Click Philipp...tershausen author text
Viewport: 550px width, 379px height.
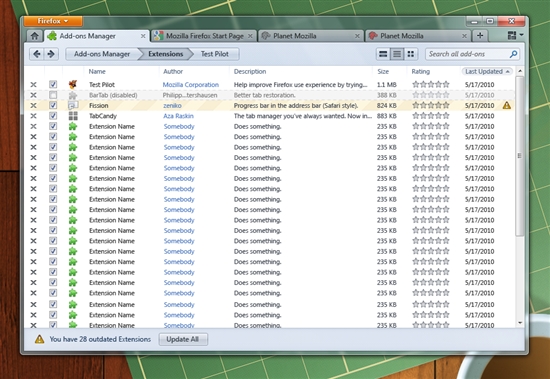tap(190, 95)
